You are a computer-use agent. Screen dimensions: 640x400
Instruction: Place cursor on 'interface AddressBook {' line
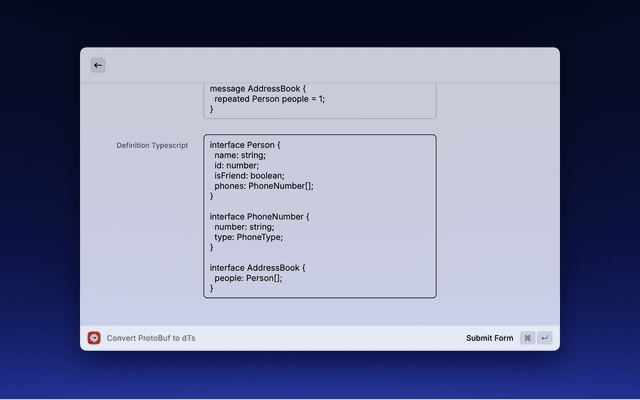[x=257, y=267]
